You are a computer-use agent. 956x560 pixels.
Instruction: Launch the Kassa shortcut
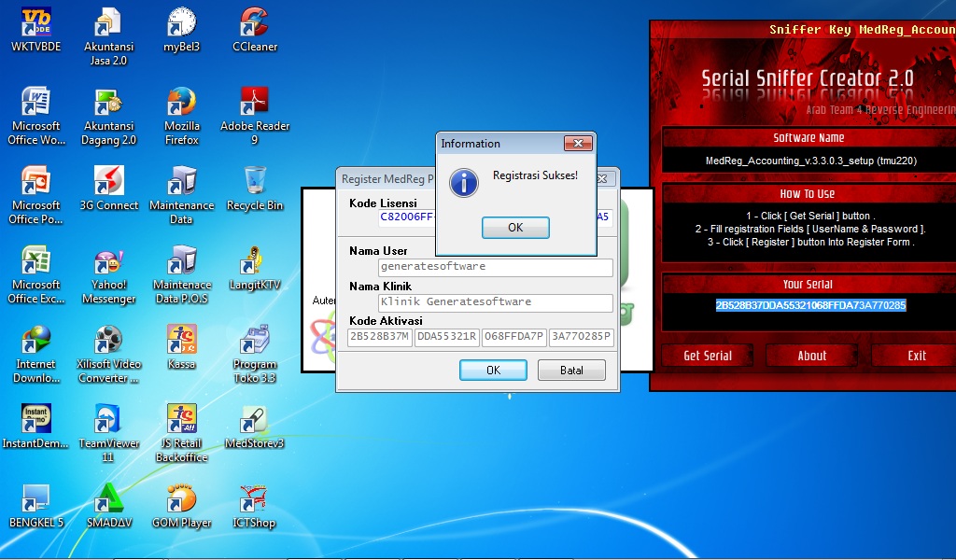click(x=182, y=347)
